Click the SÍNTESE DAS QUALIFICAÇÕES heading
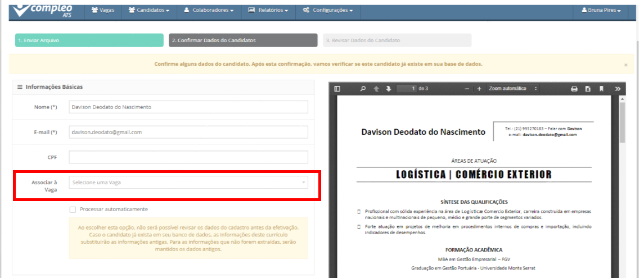The image size is (644, 278). (474, 202)
